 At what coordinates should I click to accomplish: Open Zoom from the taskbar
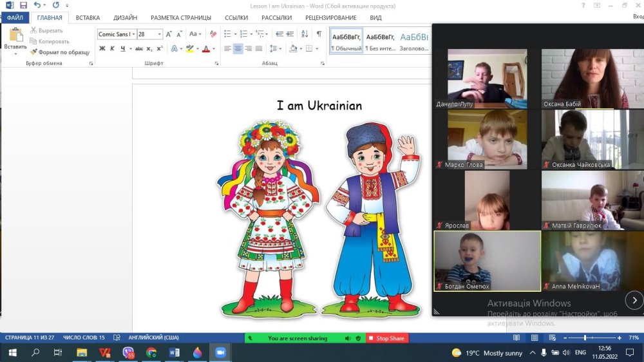click(x=220, y=352)
